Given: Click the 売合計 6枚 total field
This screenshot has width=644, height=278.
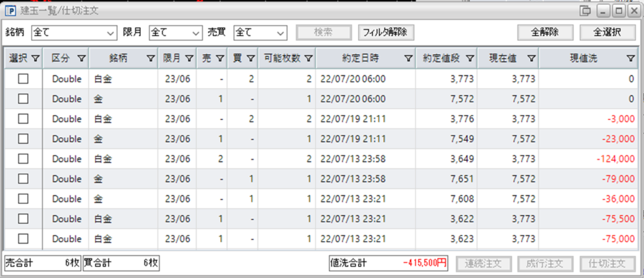Looking at the screenshot, I should coord(43,264).
